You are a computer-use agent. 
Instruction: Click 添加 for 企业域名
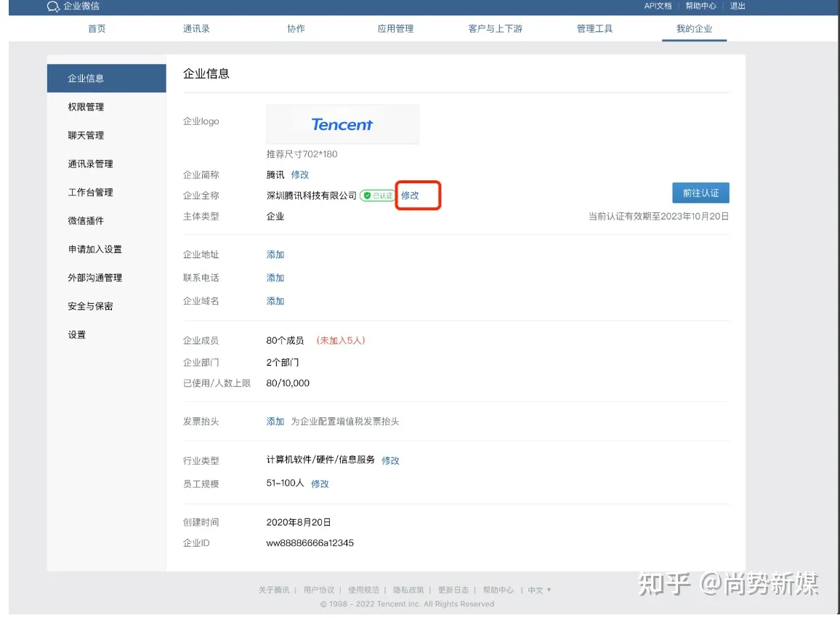[x=275, y=301]
